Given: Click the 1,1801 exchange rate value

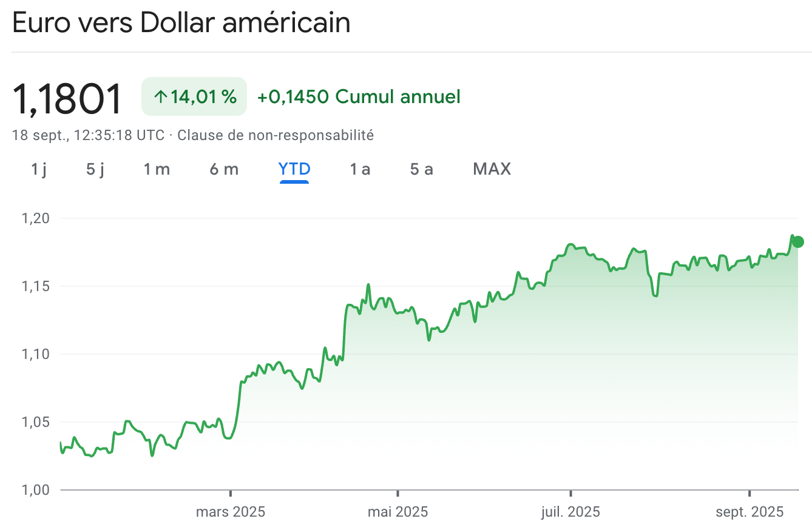Looking at the screenshot, I should coord(67,98).
